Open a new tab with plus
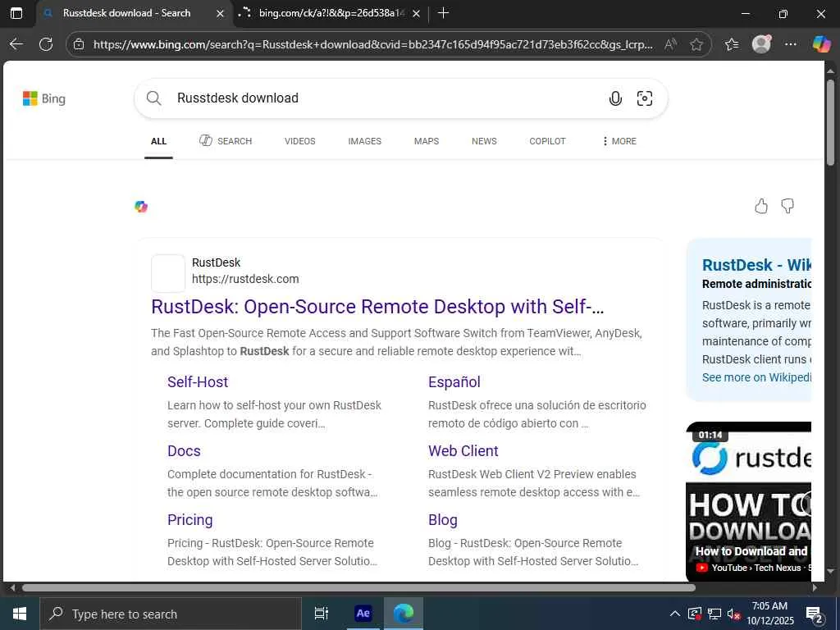The height and width of the screenshot is (630, 840). pos(443,13)
